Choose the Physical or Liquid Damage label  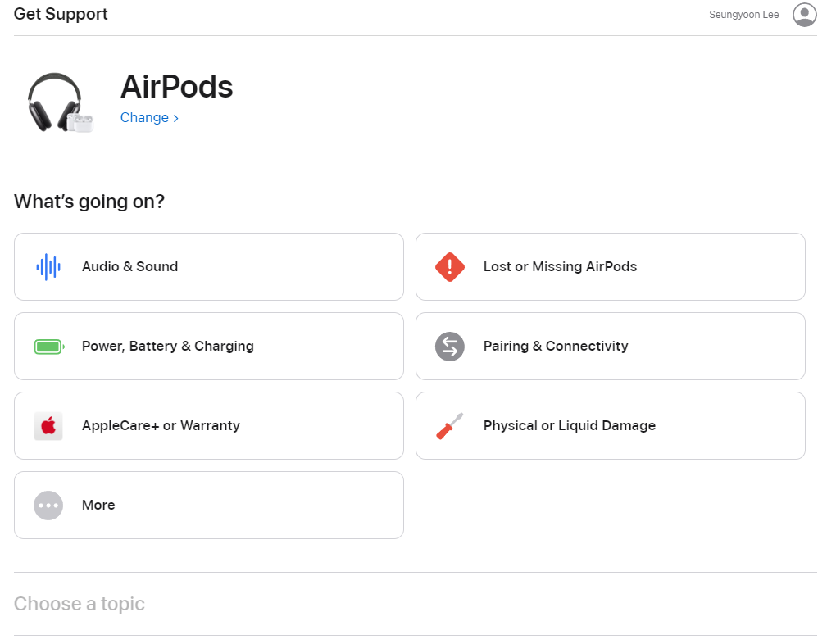[569, 425]
